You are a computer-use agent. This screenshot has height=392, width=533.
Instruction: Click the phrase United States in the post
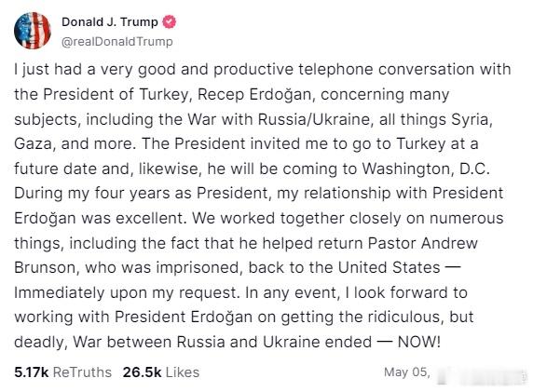(389, 267)
